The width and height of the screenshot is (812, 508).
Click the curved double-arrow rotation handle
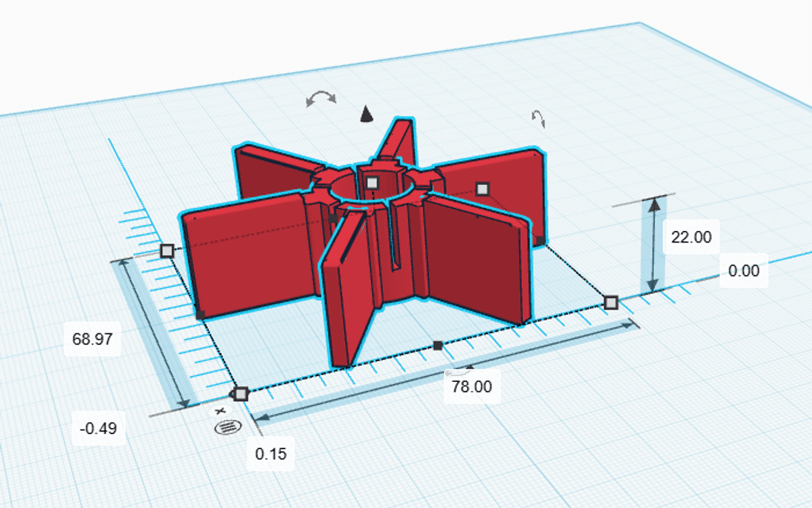point(321,99)
